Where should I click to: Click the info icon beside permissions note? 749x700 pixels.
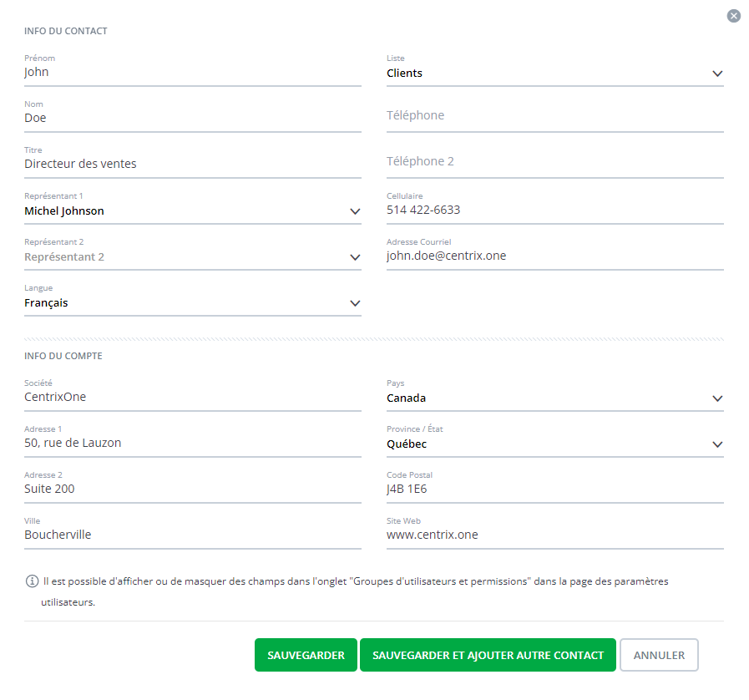[x=32, y=581]
